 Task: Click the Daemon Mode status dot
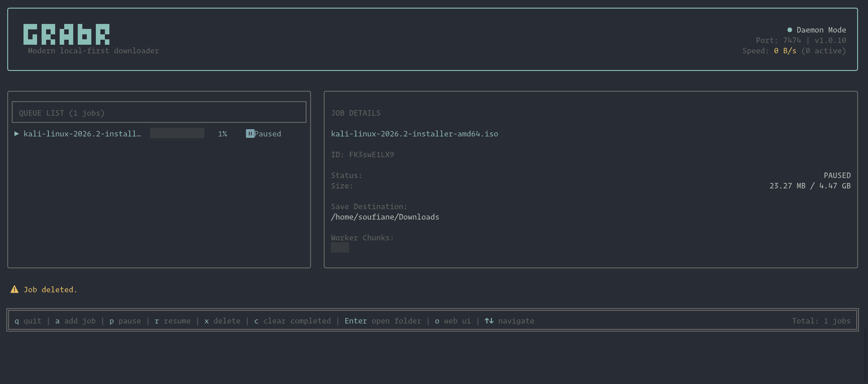(790, 30)
